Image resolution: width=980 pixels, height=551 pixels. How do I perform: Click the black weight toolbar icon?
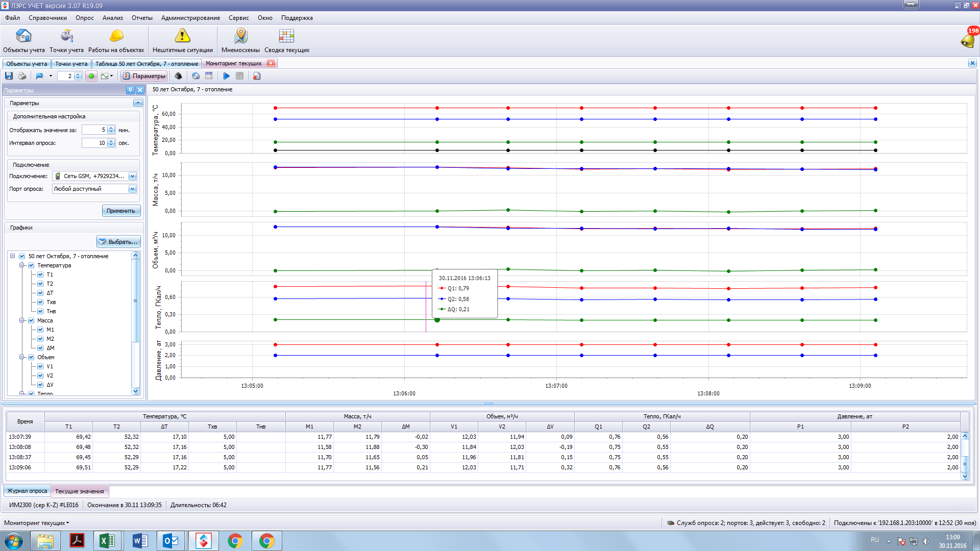tap(178, 76)
